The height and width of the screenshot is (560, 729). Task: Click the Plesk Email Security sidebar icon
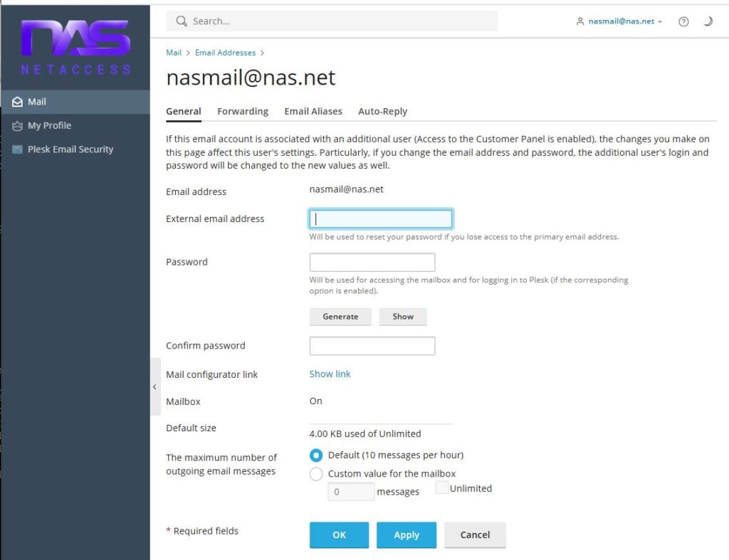(17, 149)
